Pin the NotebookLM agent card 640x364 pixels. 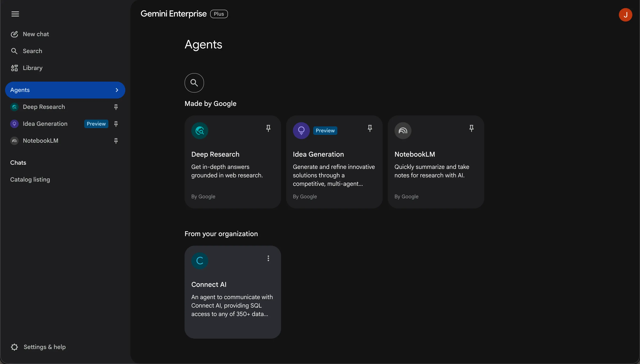(471, 128)
